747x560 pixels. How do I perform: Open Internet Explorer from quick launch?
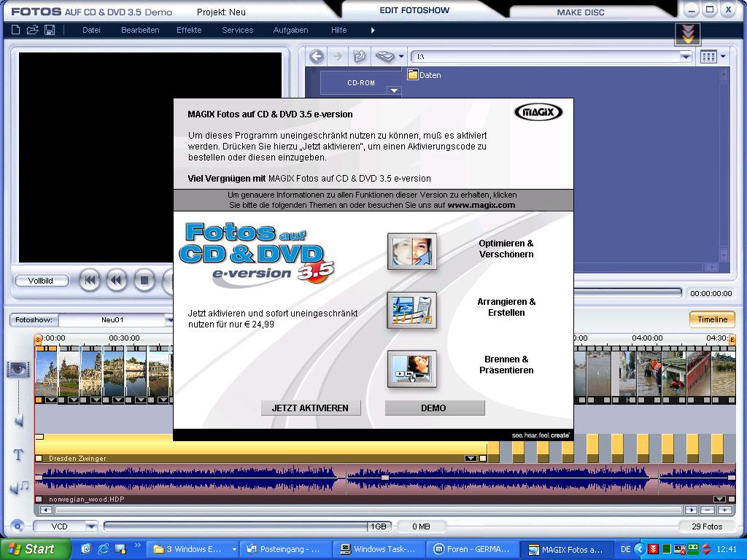pyautogui.click(x=103, y=549)
